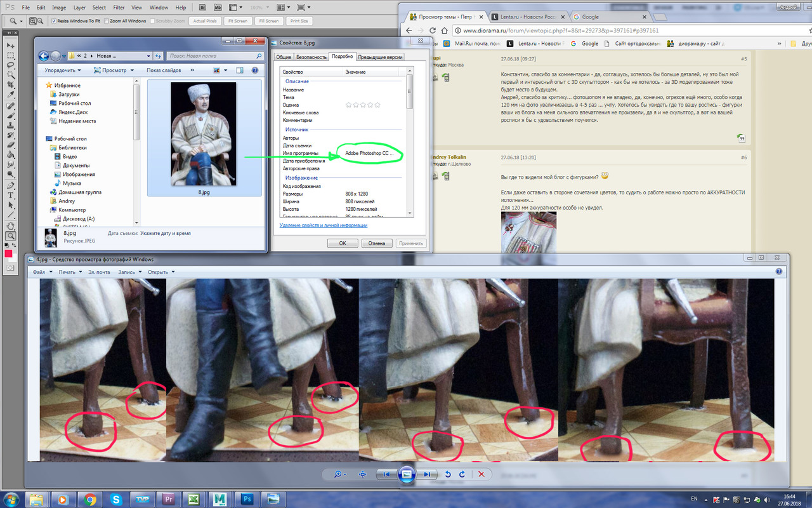Image resolution: width=812 pixels, height=508 pixels.
Task: Toggle preview pane in Explorer window
Action: pos(240,70)
